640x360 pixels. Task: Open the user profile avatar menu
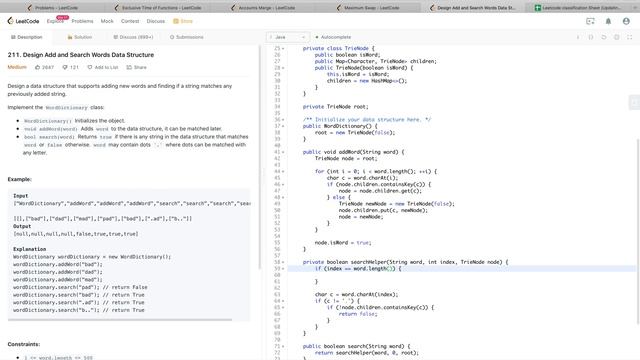tap(626, 21)
